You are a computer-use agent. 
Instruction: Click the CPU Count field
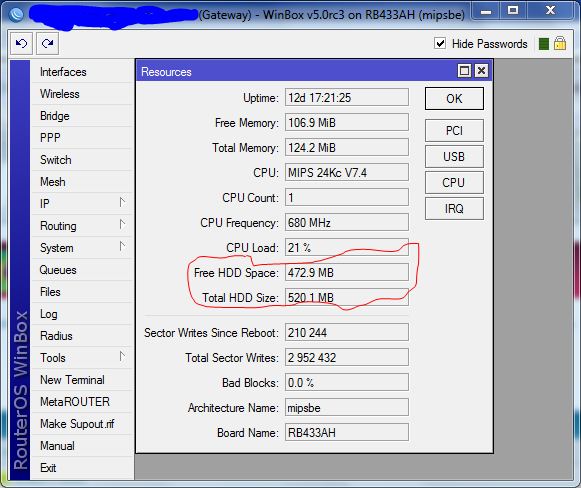pos(347,197)
